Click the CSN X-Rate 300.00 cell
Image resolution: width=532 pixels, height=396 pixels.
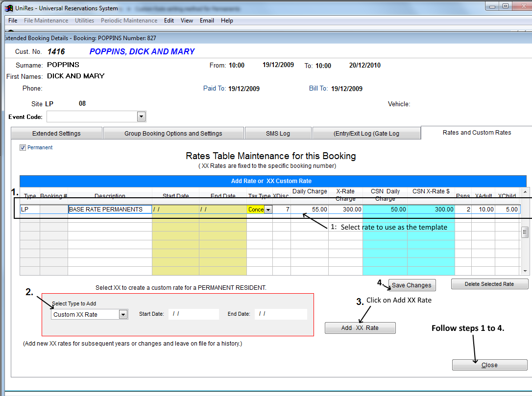pyautogui.click(x=431, y=210)
